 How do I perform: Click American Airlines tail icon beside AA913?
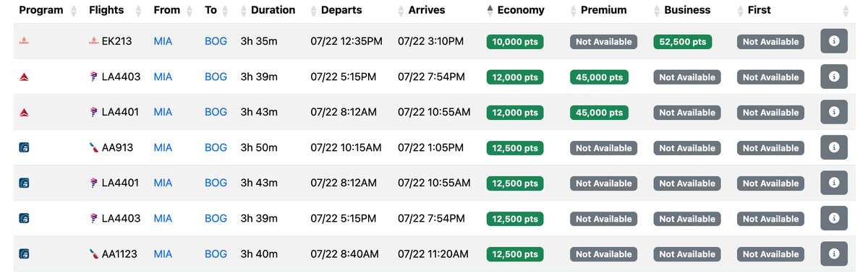point(93,148)
